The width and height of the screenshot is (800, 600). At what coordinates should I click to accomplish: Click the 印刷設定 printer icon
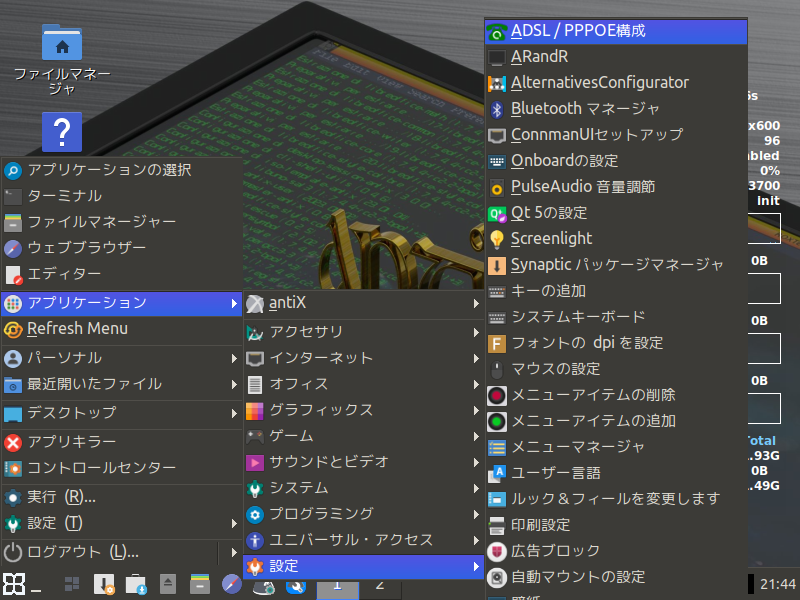[x=496, y=526]
